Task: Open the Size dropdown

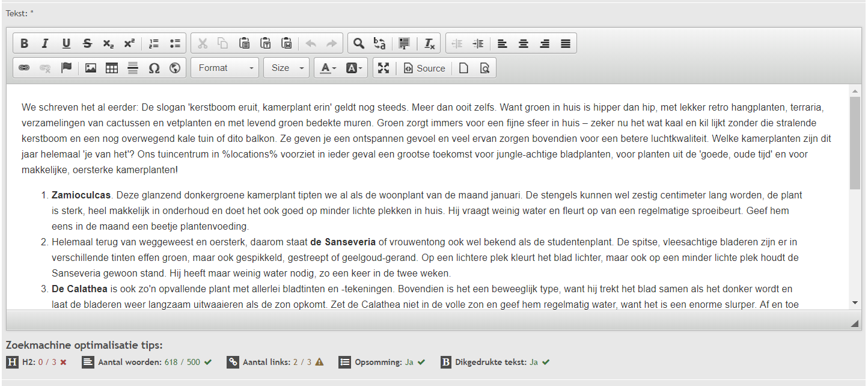Action: click(x=286, y=68)
